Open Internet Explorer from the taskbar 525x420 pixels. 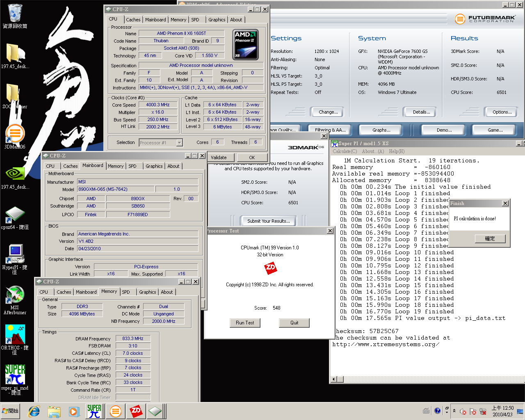tap(34, 411)
